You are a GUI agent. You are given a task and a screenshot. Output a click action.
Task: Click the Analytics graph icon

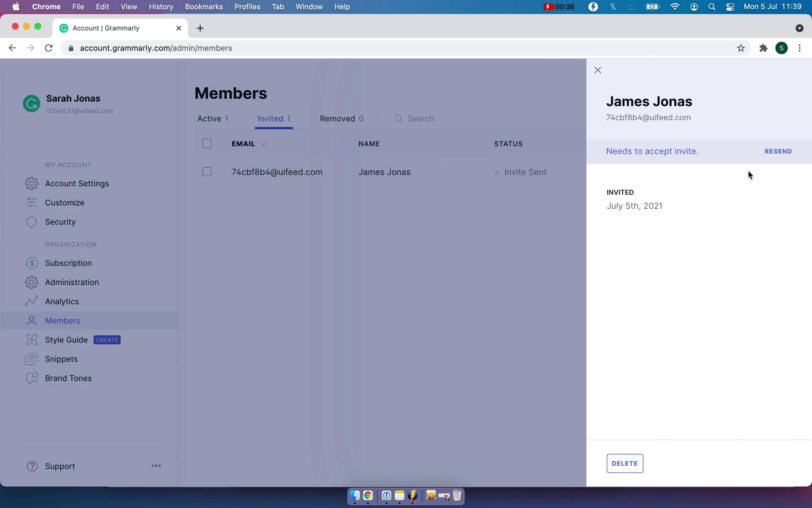32,301
